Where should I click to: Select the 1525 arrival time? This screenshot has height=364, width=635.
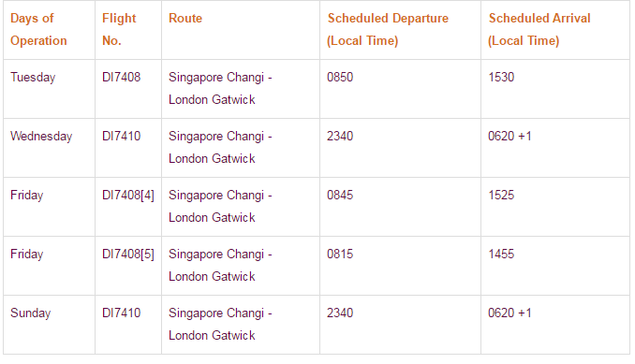click(x=501, y=196)
